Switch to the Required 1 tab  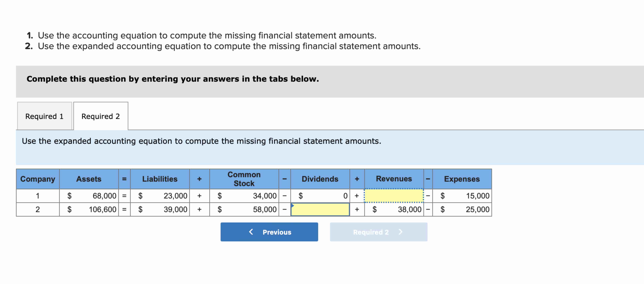(x=44, y=116)
